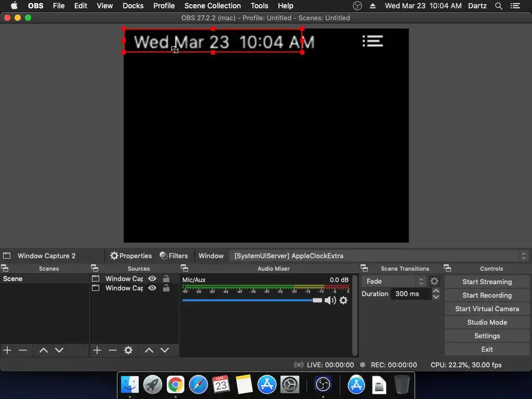Click Start Recording
This screenshot has width=532, height=399.
coord(487,295)
